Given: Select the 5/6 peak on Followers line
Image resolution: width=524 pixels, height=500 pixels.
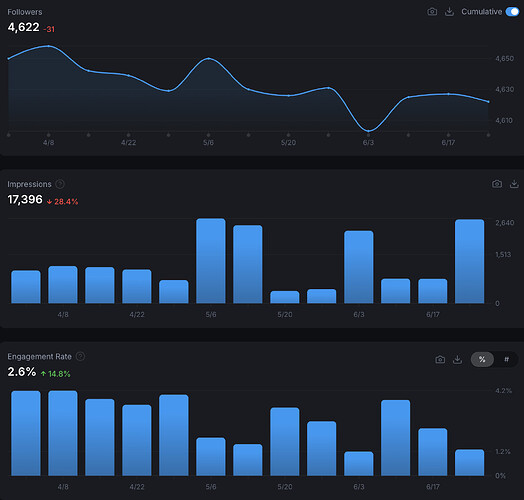Looking at the screenshot, I should (x=209, y=58).
